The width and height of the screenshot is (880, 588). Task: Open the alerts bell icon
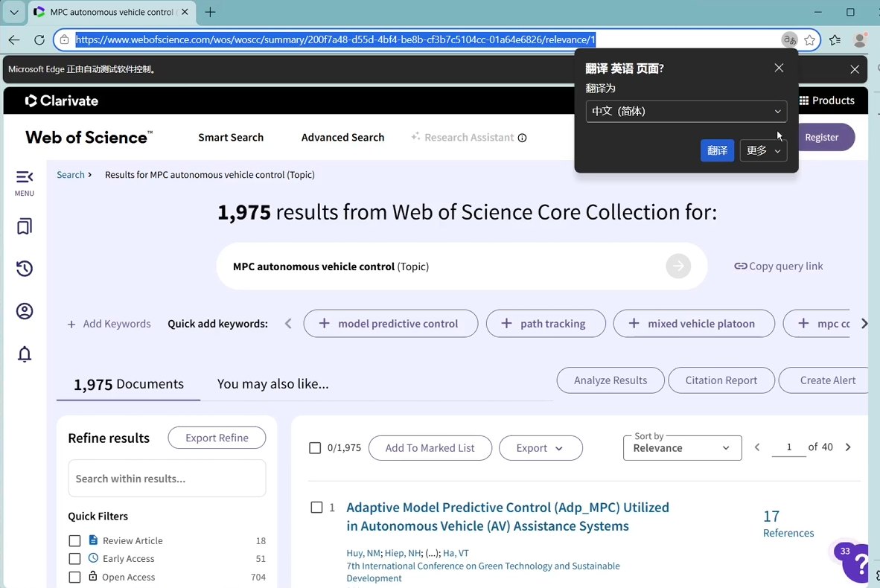coord(24,354)
